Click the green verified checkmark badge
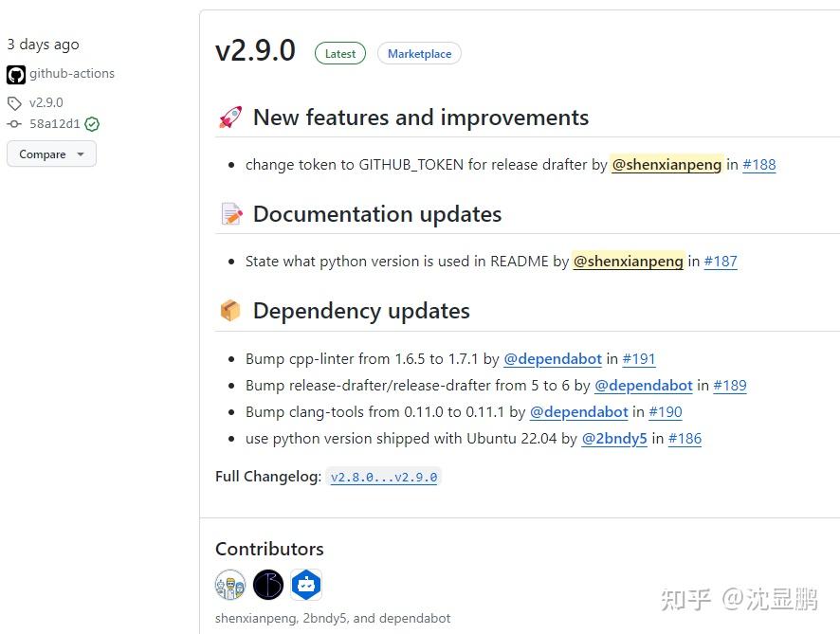This screenshot has height=634, width=840. [x=91, y=123]
